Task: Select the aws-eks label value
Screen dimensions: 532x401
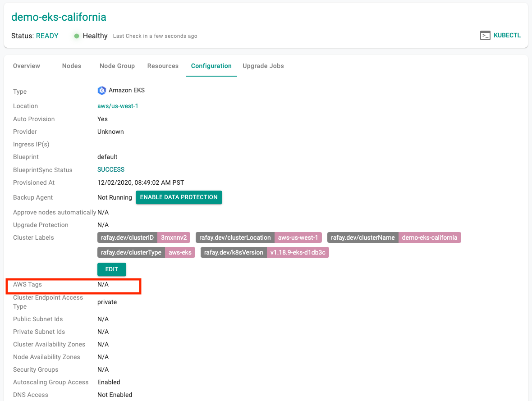Action: pos(180,252)
